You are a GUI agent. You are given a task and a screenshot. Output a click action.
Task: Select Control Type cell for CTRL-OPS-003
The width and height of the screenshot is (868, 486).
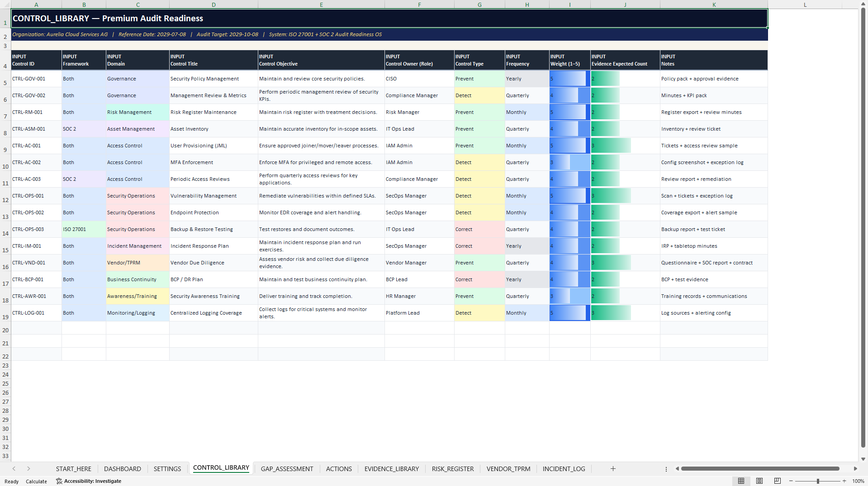point(479,229)
